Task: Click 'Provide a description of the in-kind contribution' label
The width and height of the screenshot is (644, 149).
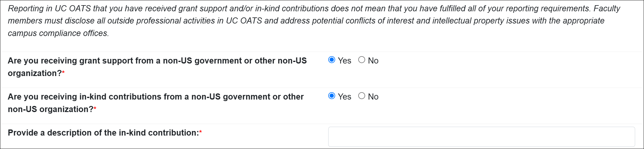Action: pyautogui.click(x=103, y=133)
